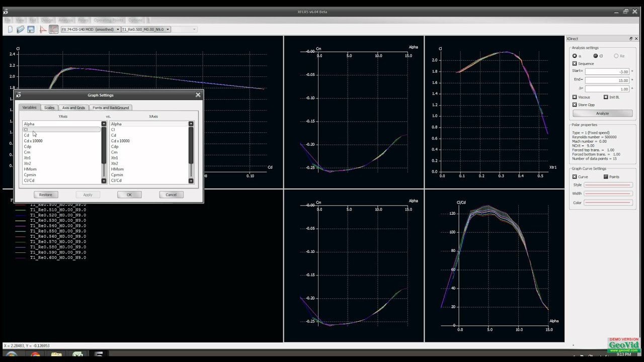Open the Axis and Grids tab
This screenshot has width=644, height=362.
tap(73, 108)
